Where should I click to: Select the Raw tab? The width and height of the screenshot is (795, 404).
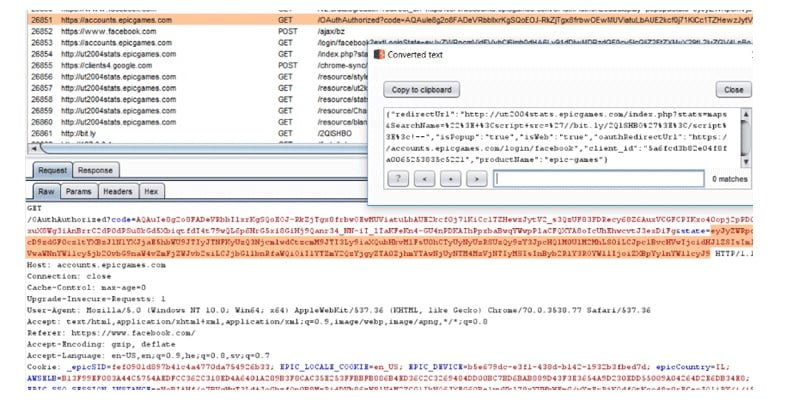coord(46,191)
